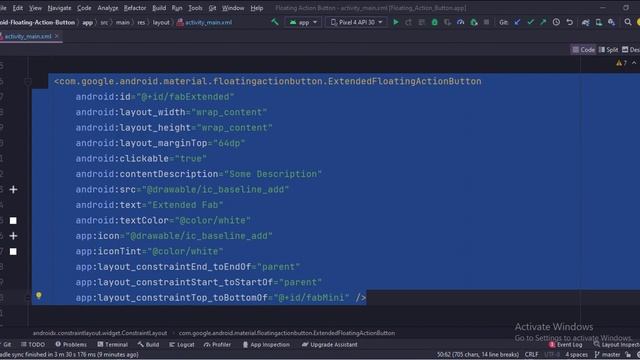Open the Help menu
This screenshot has height=360, width=640.
point(256,8)
